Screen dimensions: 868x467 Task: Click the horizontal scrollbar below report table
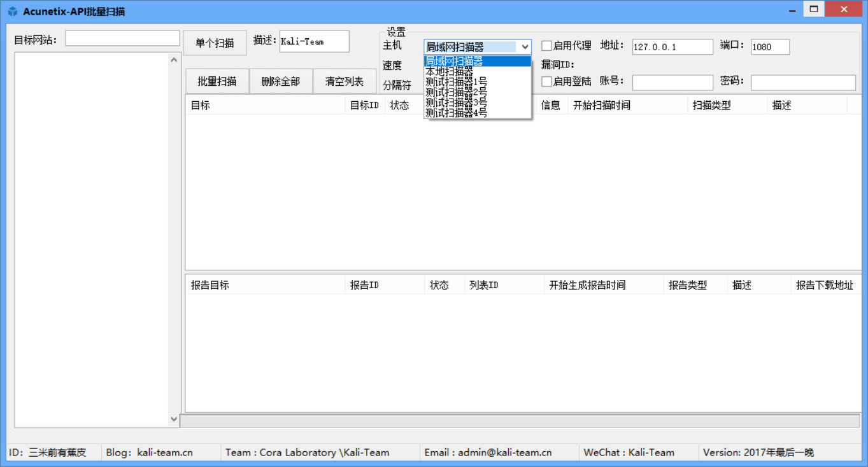520,421
